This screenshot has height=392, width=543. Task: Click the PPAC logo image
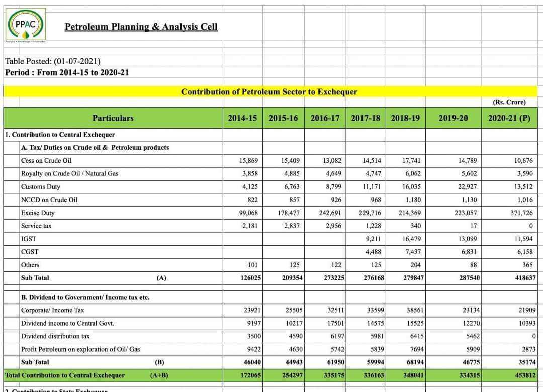click(x=25, y=25)
